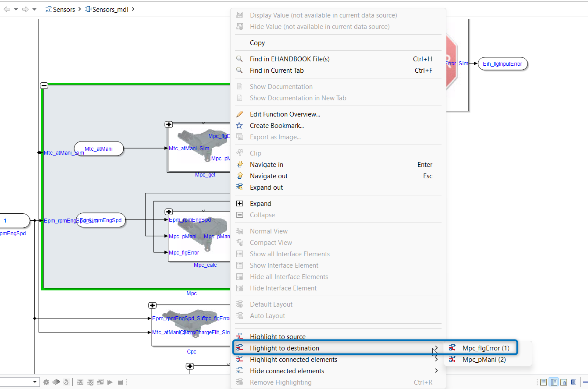Click the Sensors breadcrumb link

click(x=61, y=9)
